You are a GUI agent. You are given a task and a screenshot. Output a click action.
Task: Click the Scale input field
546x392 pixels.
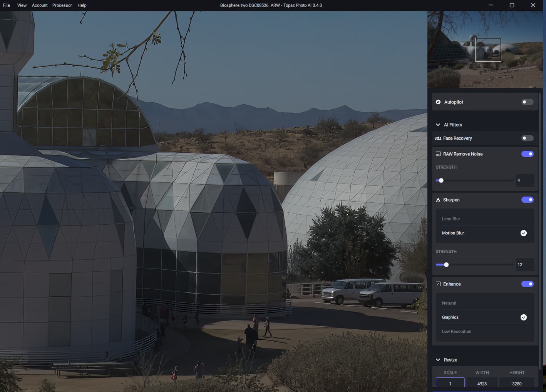(x=450, y=384)
